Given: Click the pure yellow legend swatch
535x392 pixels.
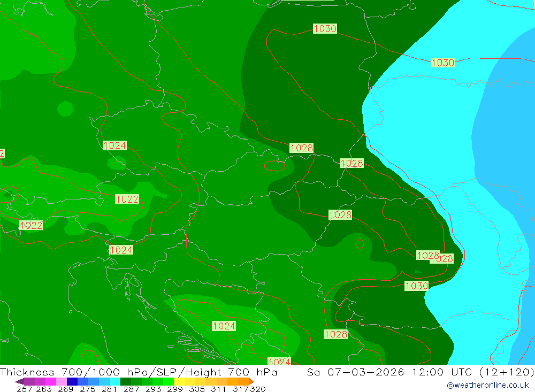Looking at the screenshot, I should coord(179,381).
